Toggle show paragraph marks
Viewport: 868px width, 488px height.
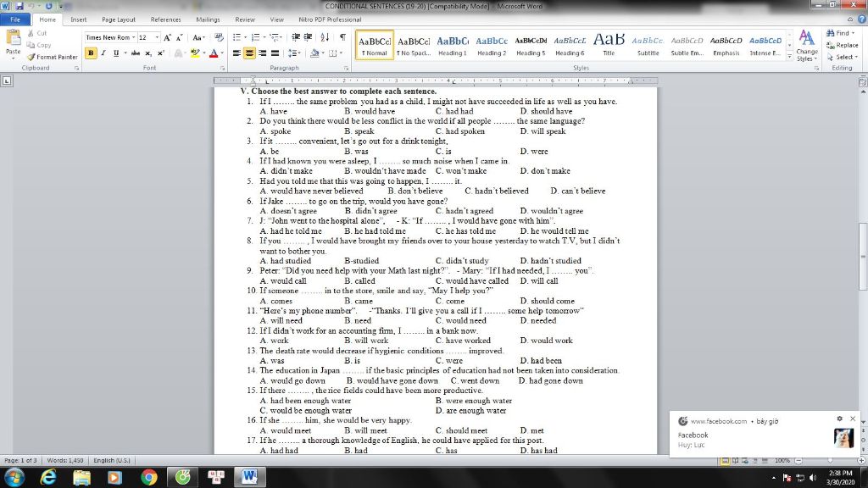pyautogui.click(x=342, y=37)
